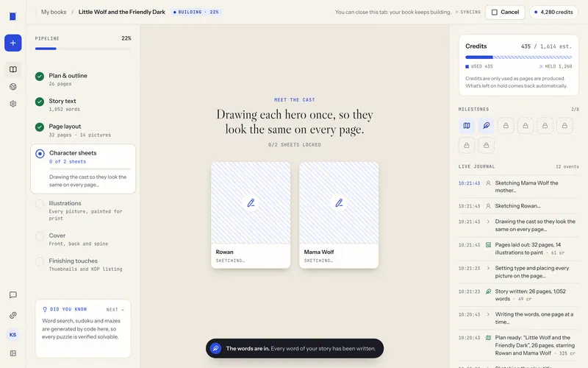The height and width of the screenshot is (368, 588).
Task: Open the Illustrations pipeline step
Action: (83, 210)
